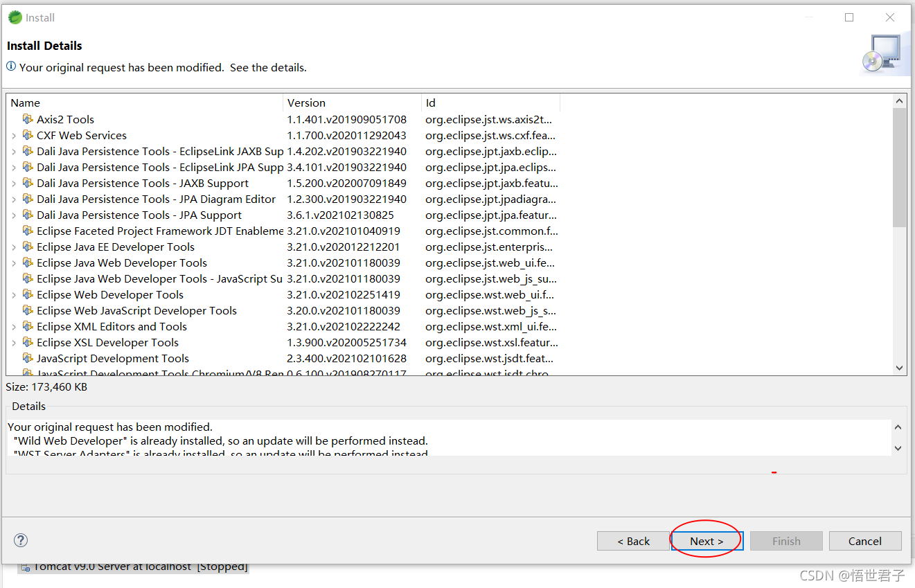
Task: Click the Eclipse Java Web Developer Tools icon
Action: [28, 262]
